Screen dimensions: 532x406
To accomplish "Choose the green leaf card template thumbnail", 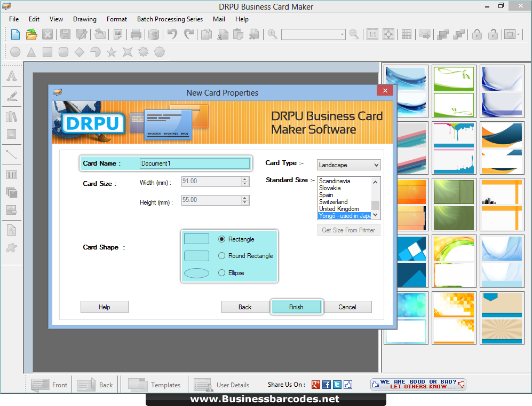I will click(454, 91).
